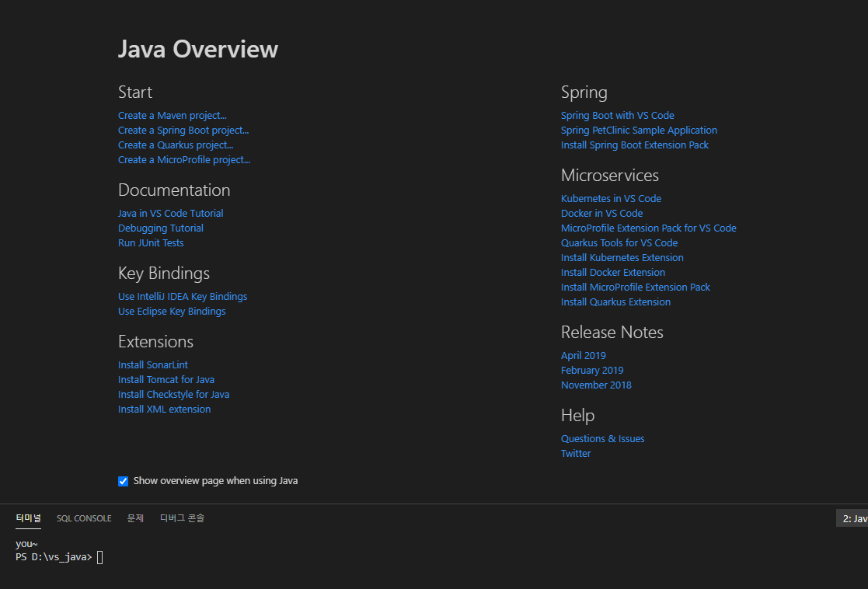
Task: Open the terminal selector dropdown labeled 2: Jav
Action: coord(852,519)
